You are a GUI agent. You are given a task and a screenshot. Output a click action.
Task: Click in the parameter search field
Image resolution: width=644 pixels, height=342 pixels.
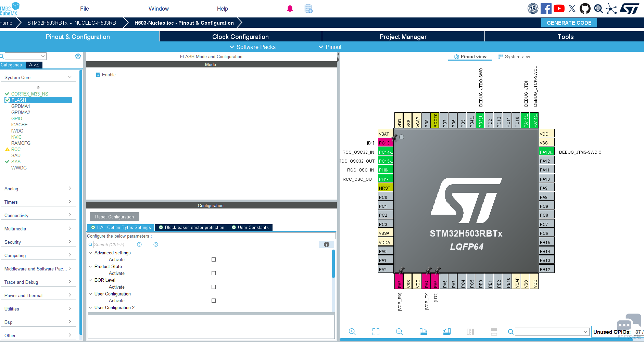click(112, 244)
